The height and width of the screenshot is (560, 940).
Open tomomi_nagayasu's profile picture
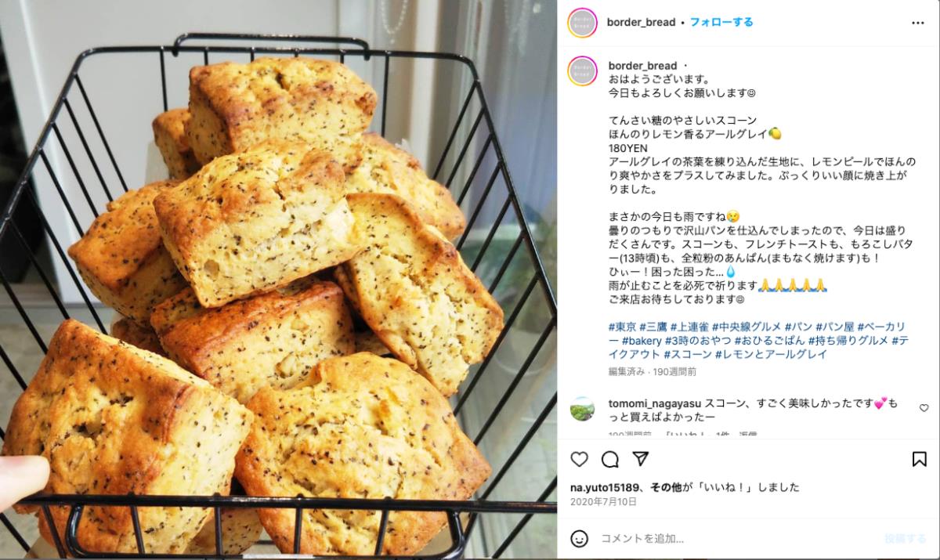coord(582,409)
